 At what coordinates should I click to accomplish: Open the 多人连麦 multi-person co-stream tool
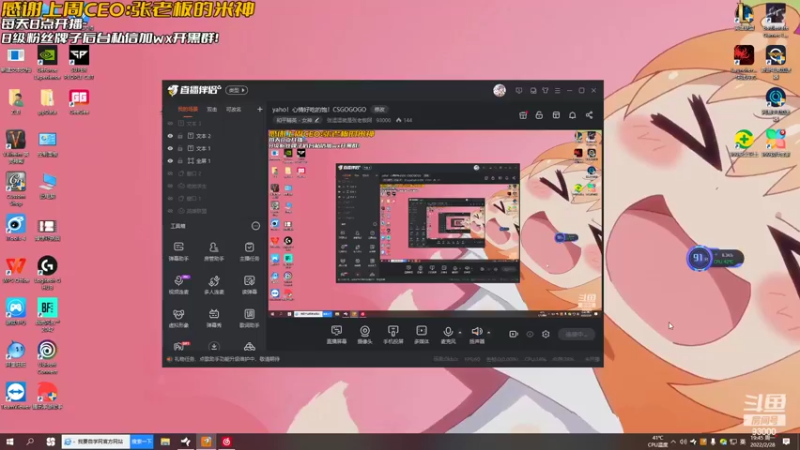tap(214, 284)
